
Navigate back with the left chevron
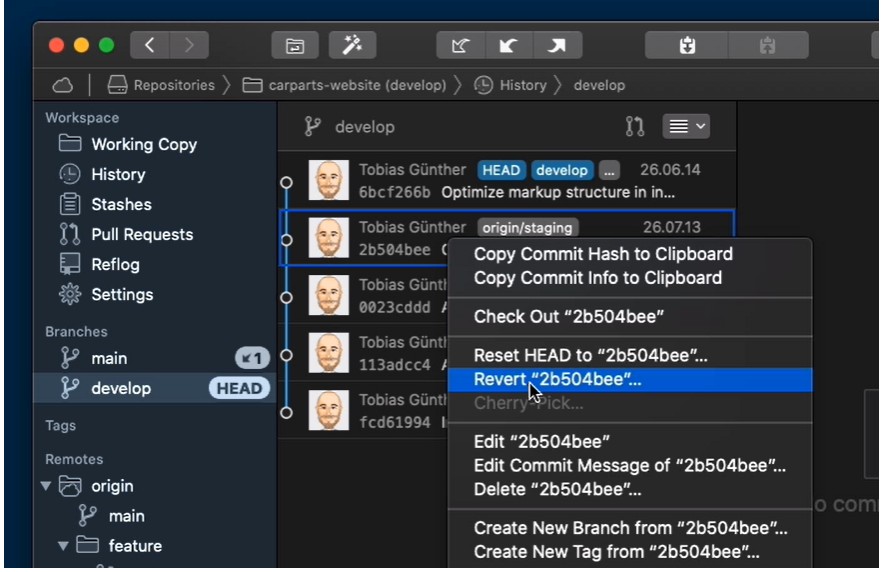click(x=150, y=45)
